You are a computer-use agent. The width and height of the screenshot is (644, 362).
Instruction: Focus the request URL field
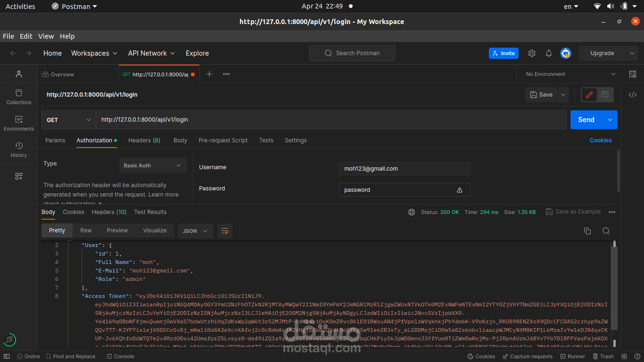[x=331, y=120]
